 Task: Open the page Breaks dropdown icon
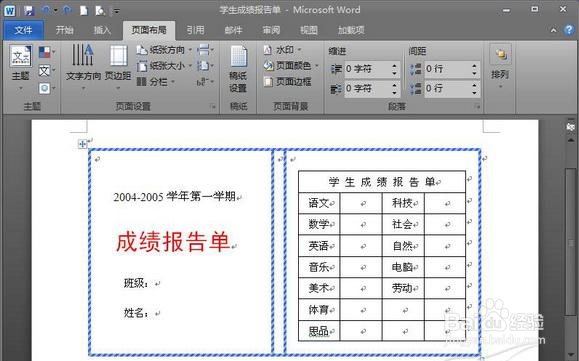(x=205, y=50)
